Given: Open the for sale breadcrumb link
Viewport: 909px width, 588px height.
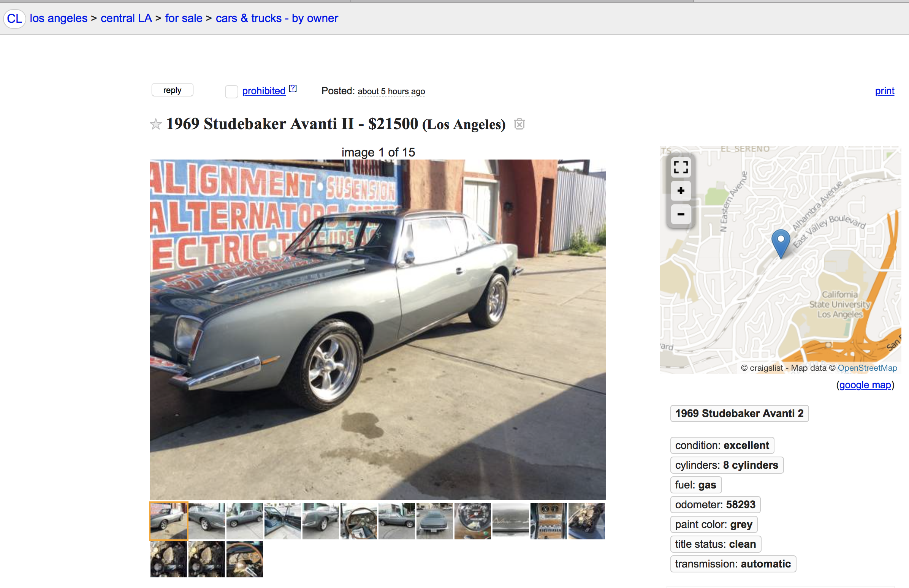Looking at the screenshot, I should pos(184,18).
